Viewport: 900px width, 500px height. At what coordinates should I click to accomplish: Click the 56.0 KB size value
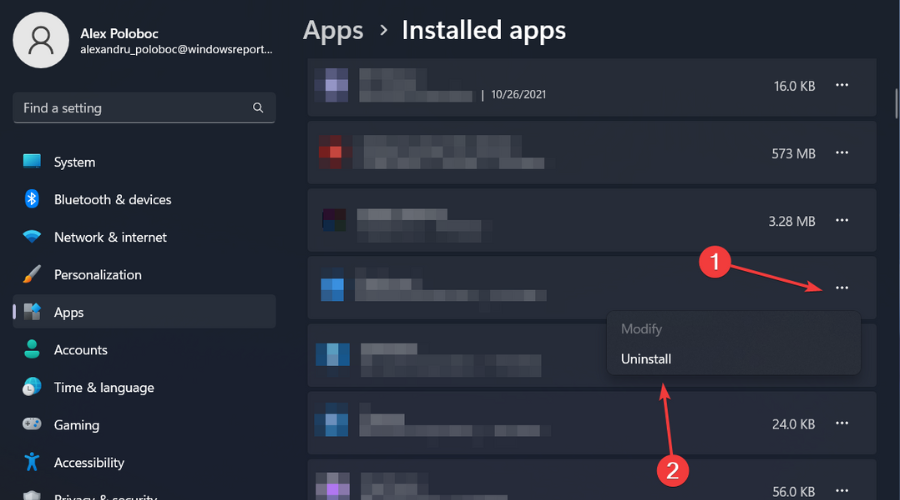tap(793, 492)
